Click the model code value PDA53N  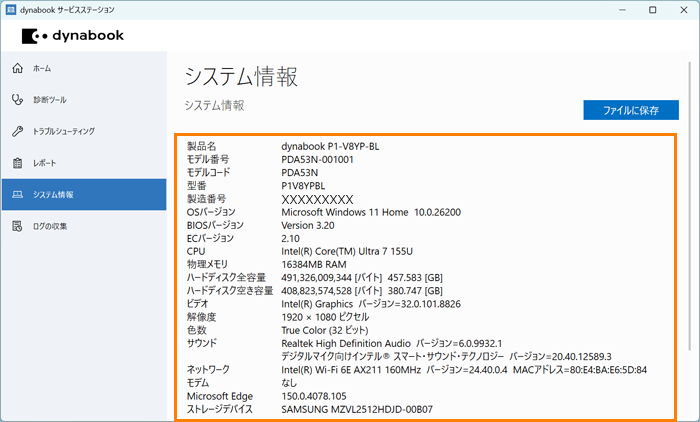click(300, 173)
